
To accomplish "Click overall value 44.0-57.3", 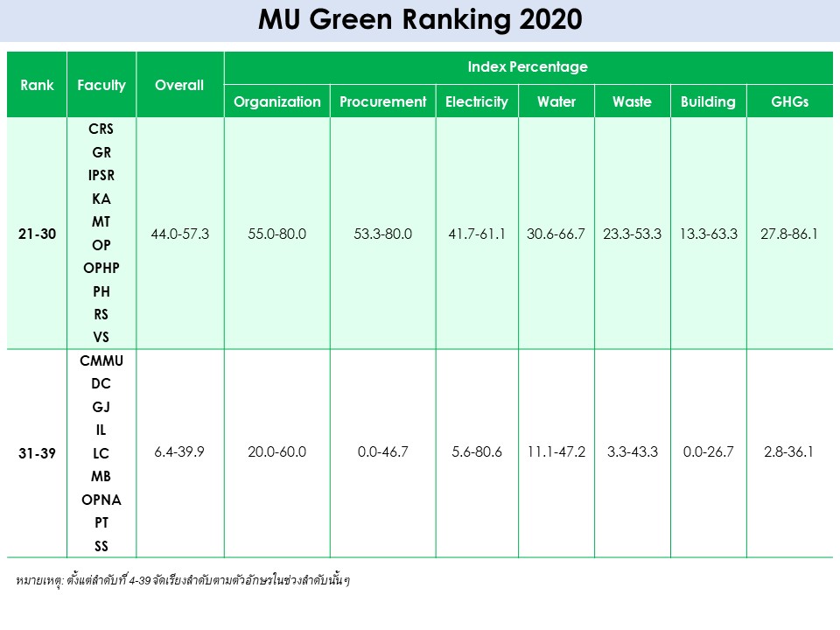I will coord(180,234).
